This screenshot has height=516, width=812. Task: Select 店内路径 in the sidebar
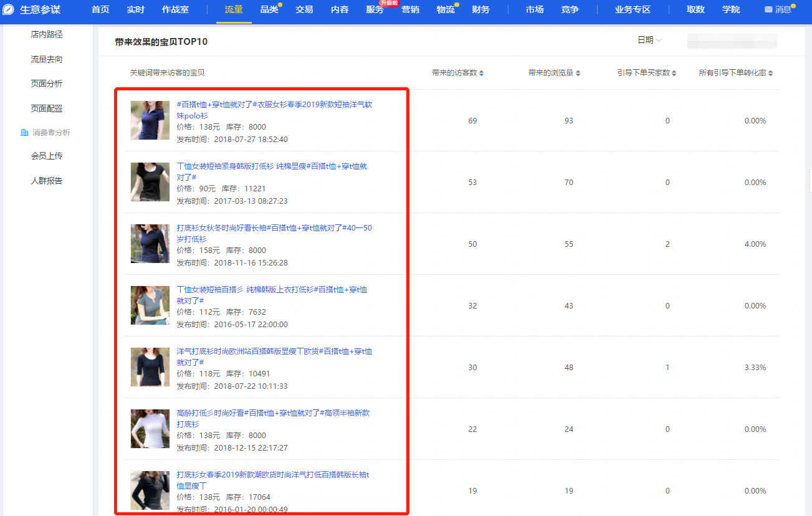(x=47, y=34)
